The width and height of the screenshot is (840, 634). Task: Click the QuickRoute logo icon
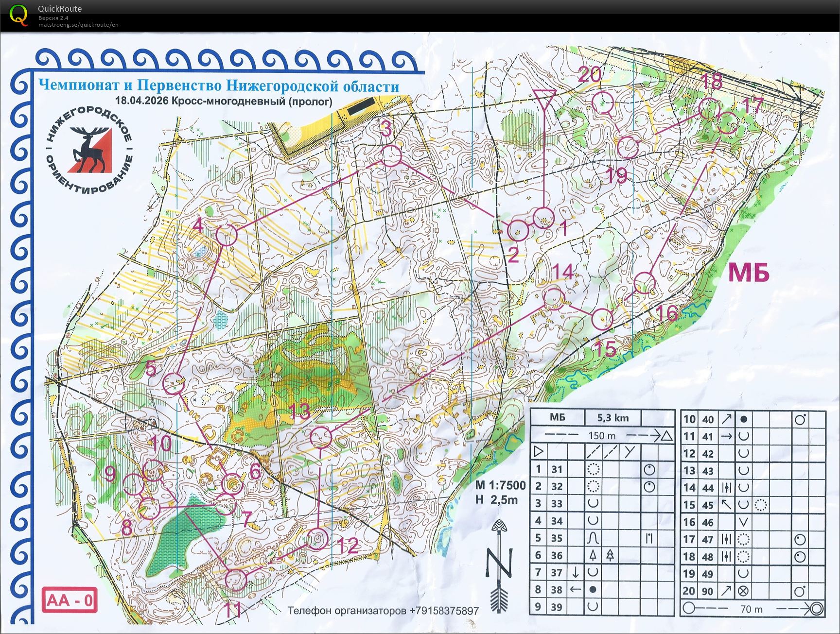(x=18, y=15)
